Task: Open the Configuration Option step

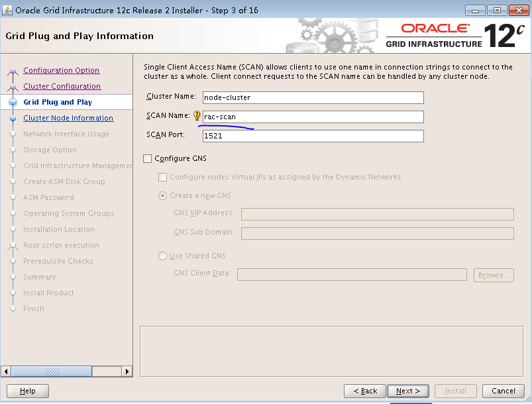Action: click(62, 70)
